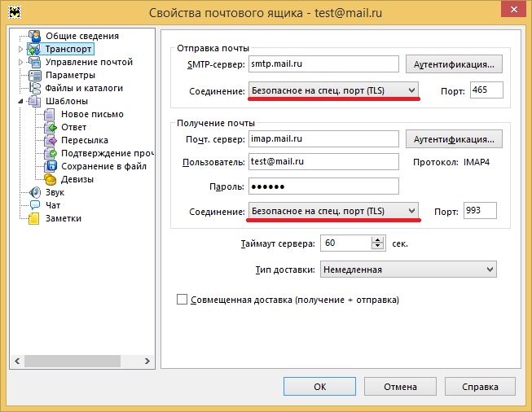The image size is (532, 412).
Task: Click the receiving Порт field 993
Action: tap(480, 211)
